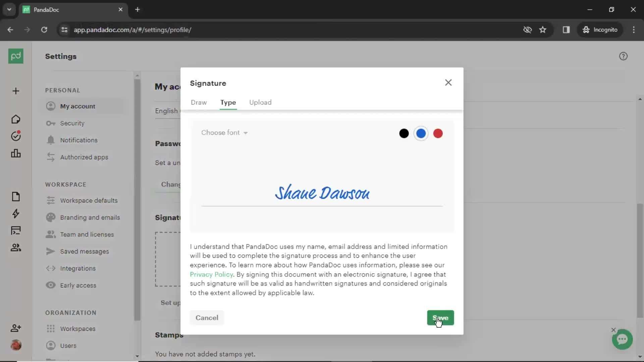Open My Account settings page
Viewport: 644px width, 362px height.
77,106
